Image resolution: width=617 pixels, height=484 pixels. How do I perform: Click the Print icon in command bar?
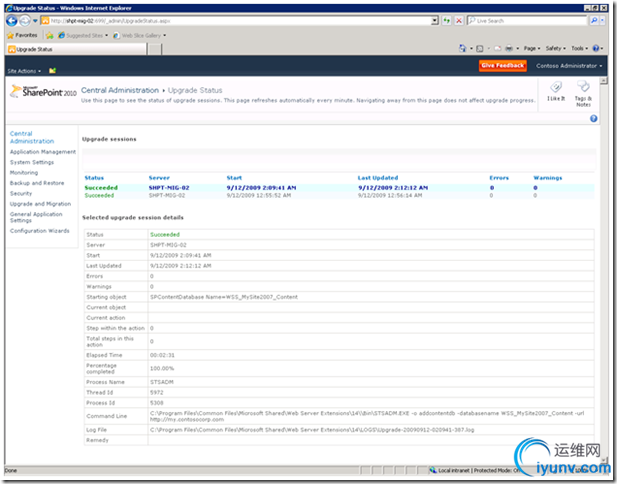509,48
